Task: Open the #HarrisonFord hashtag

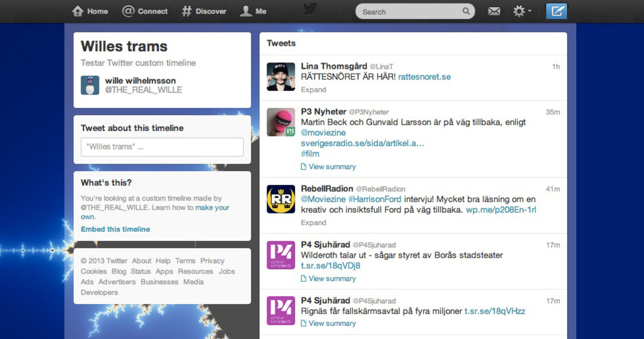Action: [375, 199]
